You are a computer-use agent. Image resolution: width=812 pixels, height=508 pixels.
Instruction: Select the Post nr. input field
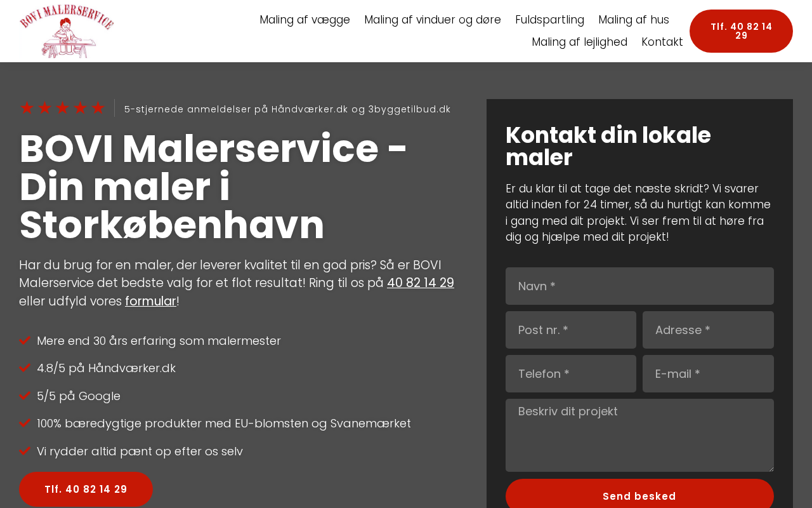pyautogui.click(x=571, y=330)
